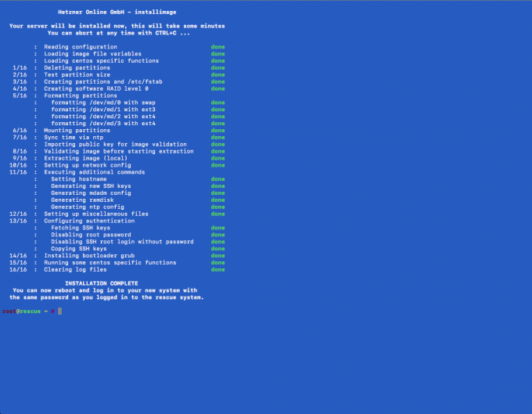Click 'formatting /dev/md/0 with swap' line

tap(104, 103)
